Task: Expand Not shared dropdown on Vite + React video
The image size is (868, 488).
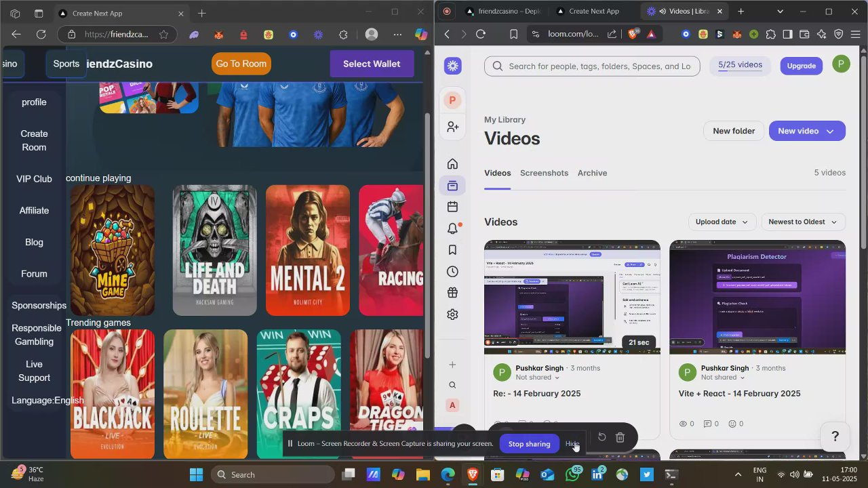Action: tap(723, 378)
